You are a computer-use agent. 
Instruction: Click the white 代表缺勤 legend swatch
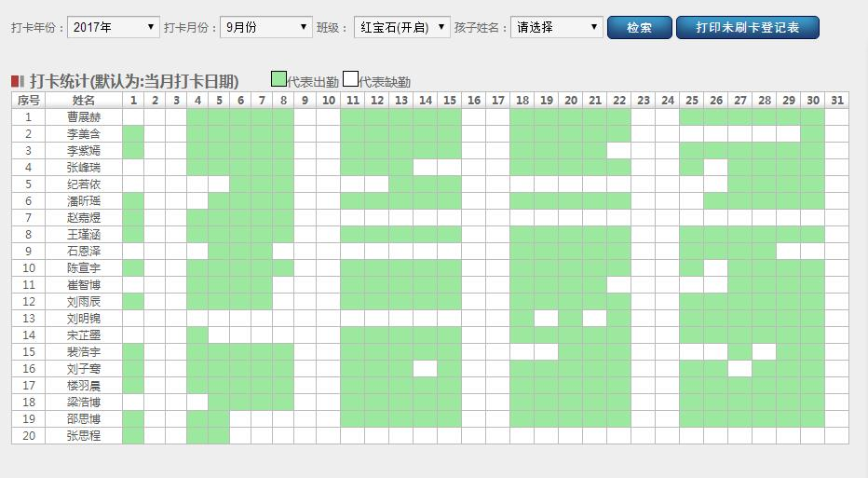pos(350,79)
